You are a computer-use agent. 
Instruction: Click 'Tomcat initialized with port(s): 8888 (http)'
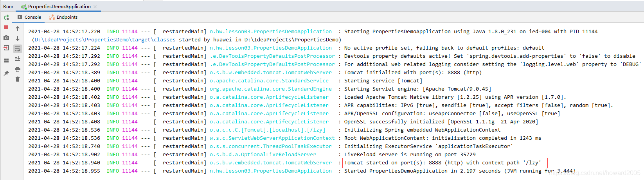[413, 72]
